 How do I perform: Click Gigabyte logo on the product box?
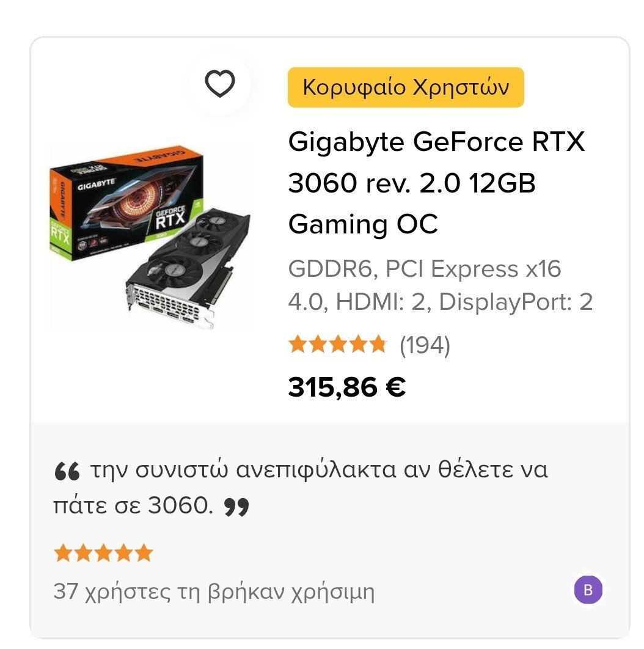(97, 184)
